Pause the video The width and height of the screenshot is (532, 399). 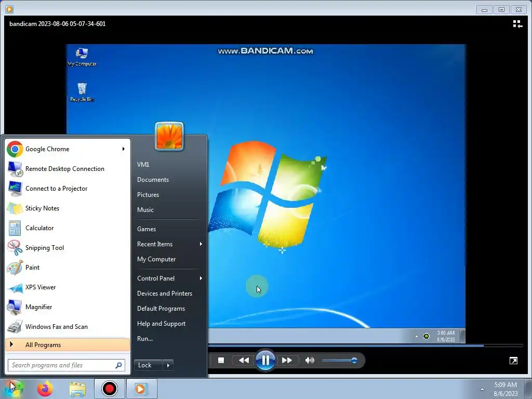265,361
